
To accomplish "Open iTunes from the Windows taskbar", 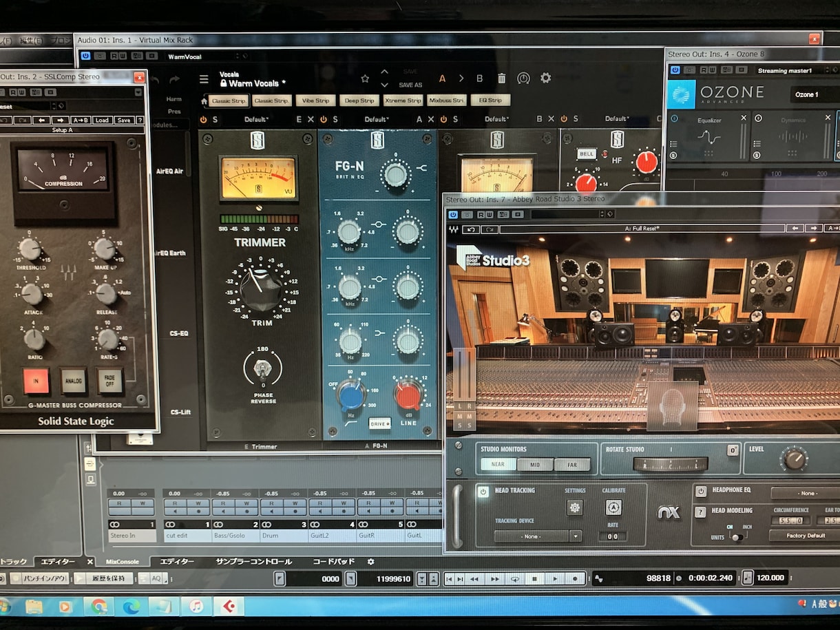I will click(196, 606).
